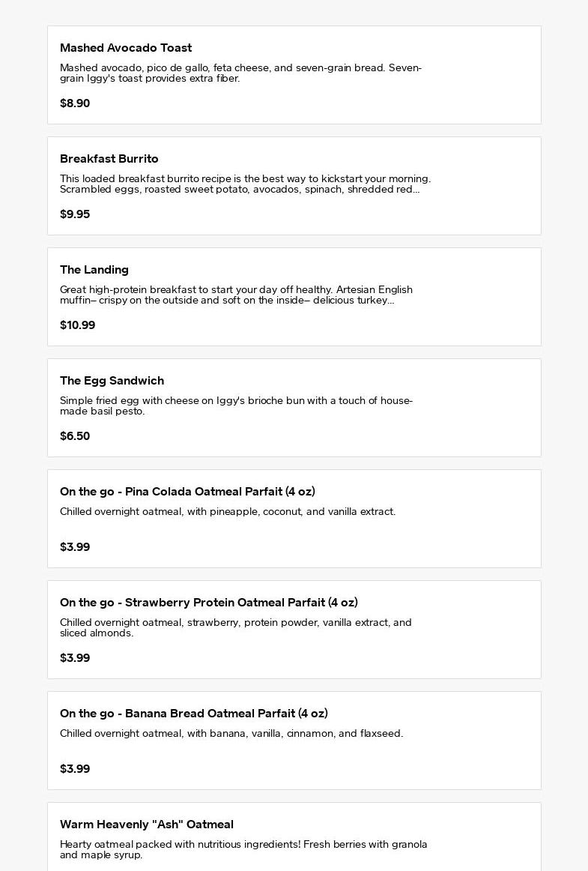The width and height of the screenshot is (588, 871).
Task: Click the Breakfast Burrito truncated description
Action: coord(245,184)
